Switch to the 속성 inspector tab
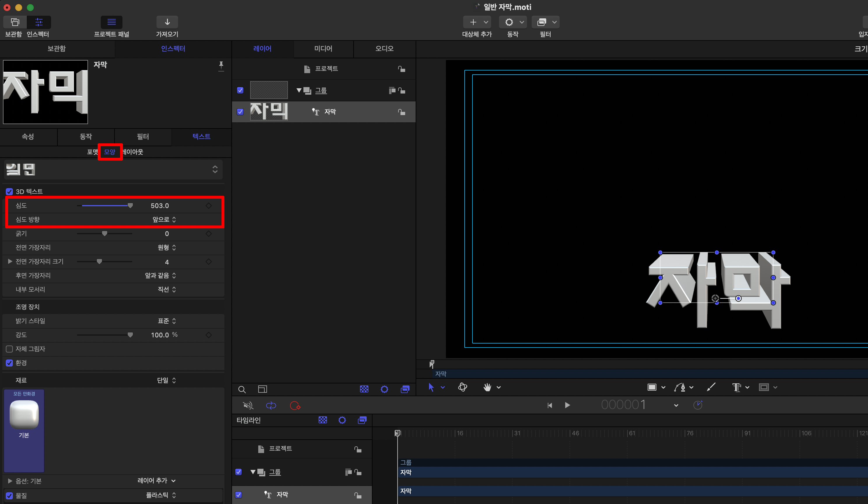 [28, 137]
